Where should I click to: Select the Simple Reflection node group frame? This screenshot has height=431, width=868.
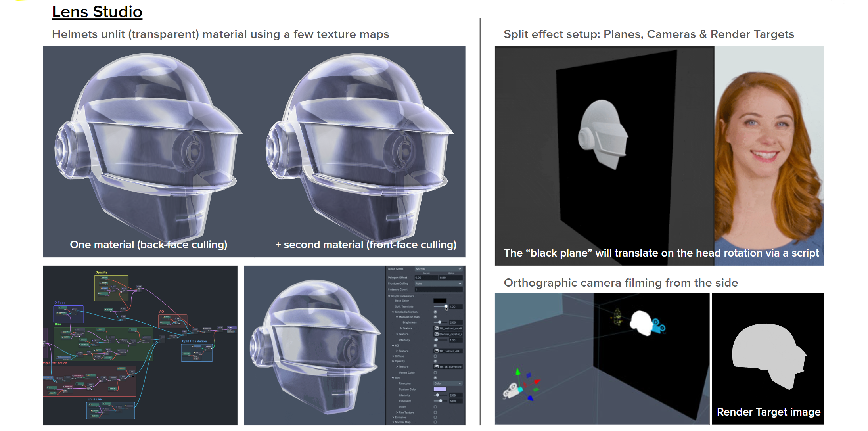point(90,381)
